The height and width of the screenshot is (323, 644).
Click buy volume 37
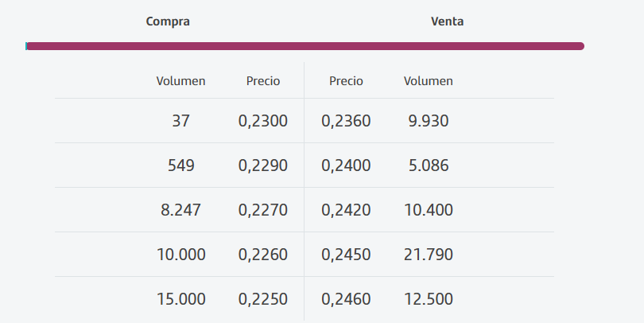[180, 122]
